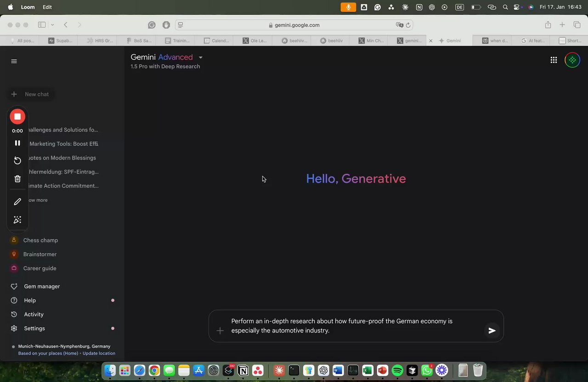The image size is (588, 382).
Task: Go back in Safari
Action: tap(66, 25)
